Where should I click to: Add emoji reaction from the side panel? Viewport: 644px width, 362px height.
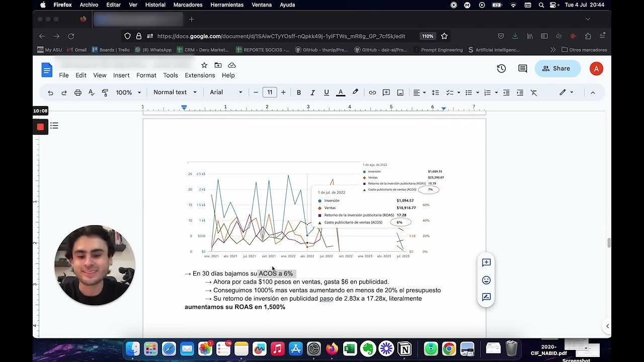tap(486, 280)
